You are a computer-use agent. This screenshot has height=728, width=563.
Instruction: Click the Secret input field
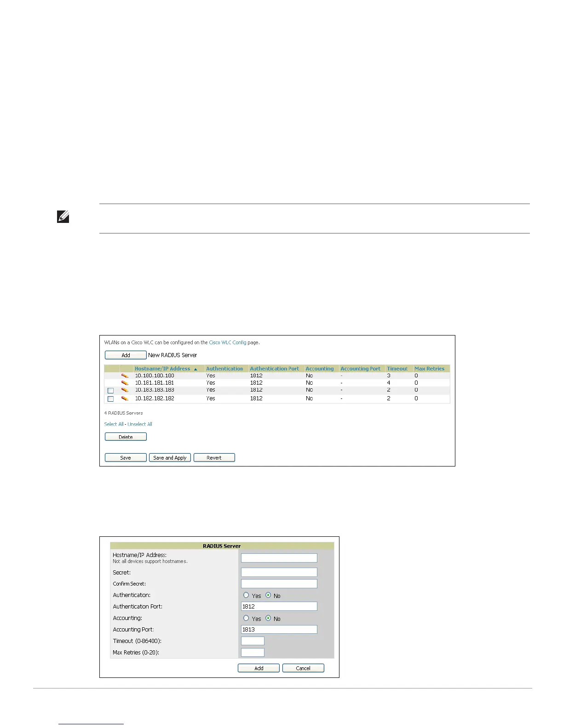pyautogui.click(x=279, y=572)
